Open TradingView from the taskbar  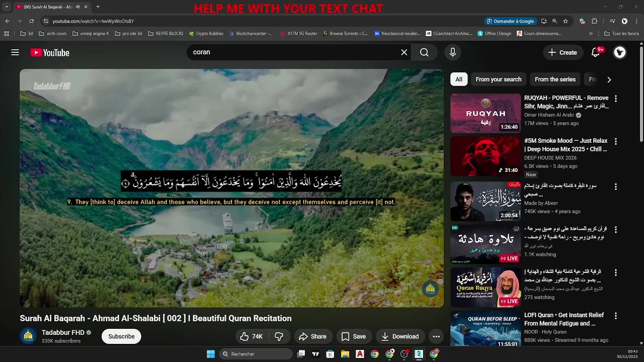tap(315, 354)
